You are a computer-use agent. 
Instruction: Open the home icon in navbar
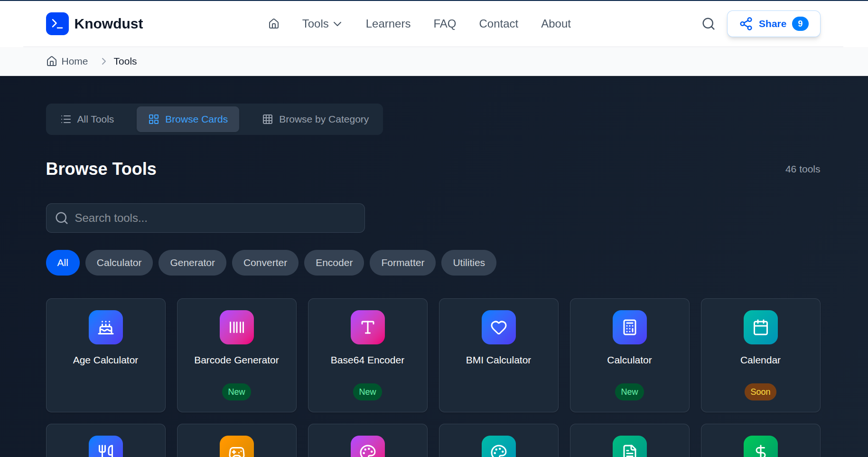(274, 24)
